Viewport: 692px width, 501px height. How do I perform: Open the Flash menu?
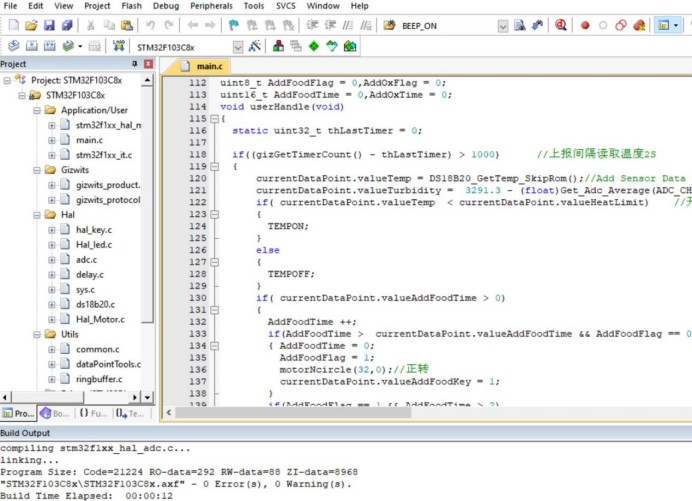point(132,6)
